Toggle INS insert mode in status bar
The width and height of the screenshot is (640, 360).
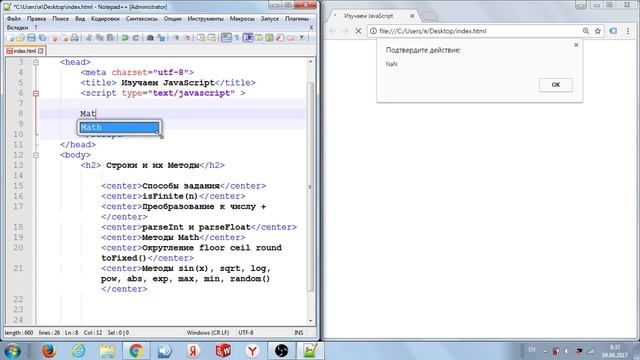[x=299, y=333]
